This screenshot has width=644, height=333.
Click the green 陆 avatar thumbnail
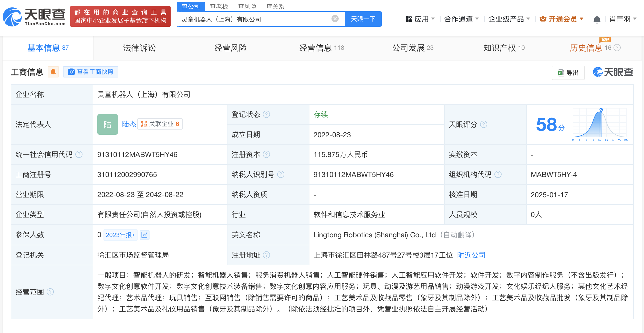point(107,124)
